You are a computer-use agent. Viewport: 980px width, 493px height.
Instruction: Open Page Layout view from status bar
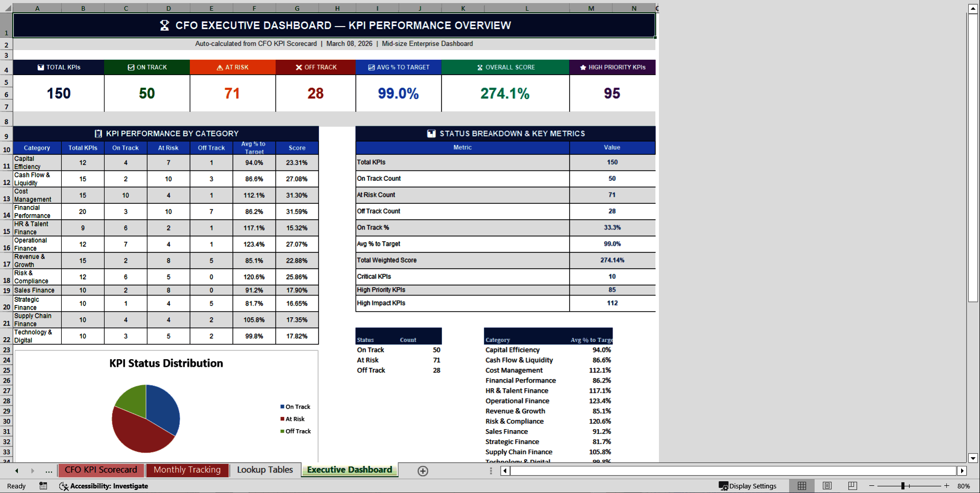click(827, 486)
